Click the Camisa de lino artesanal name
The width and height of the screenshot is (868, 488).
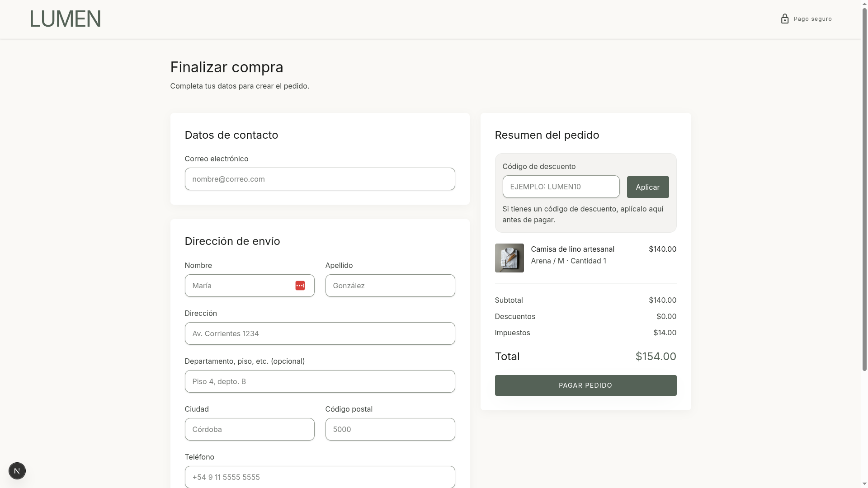572,249
